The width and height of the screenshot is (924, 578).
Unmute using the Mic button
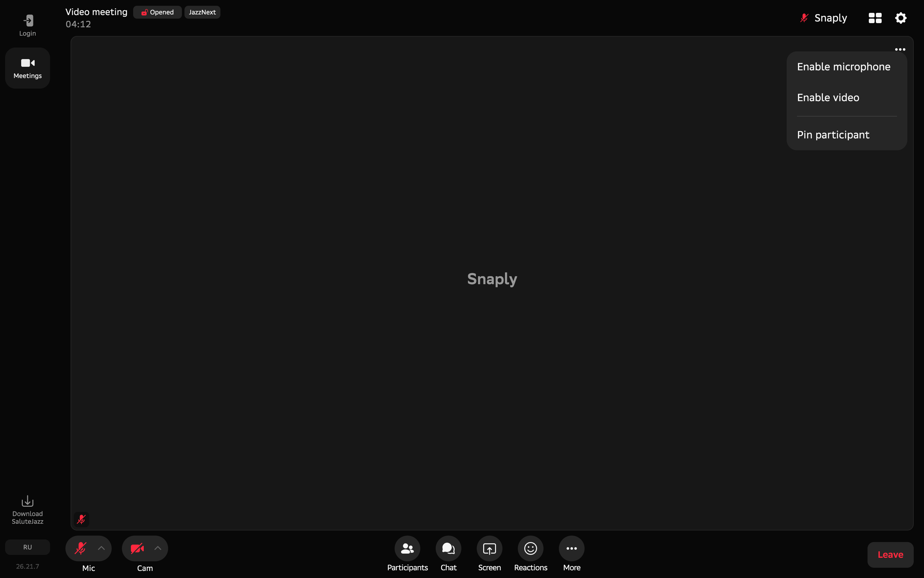(81, 548)
